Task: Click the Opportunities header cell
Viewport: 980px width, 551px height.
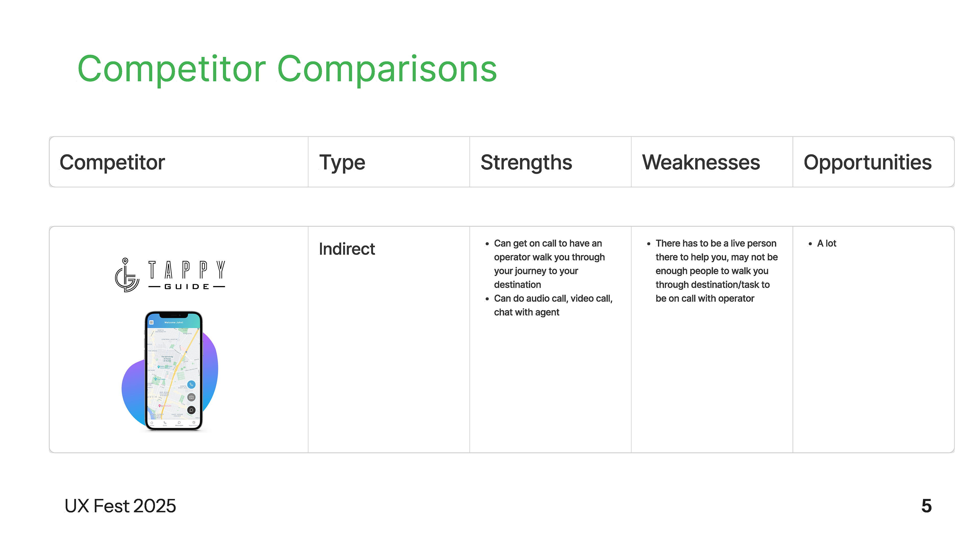Action: [867, 162]
